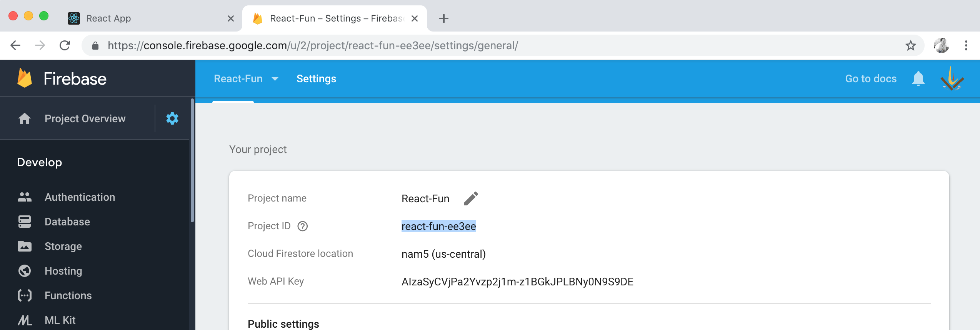Open project settings gear icon
This screenshot has width=980, height=330.
point(172,118)
